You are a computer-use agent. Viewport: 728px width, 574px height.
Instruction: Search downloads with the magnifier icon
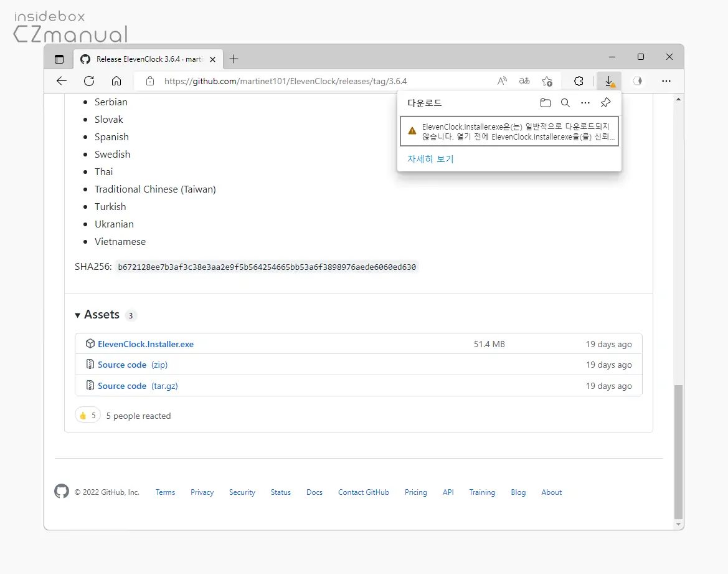pos(565,103)
